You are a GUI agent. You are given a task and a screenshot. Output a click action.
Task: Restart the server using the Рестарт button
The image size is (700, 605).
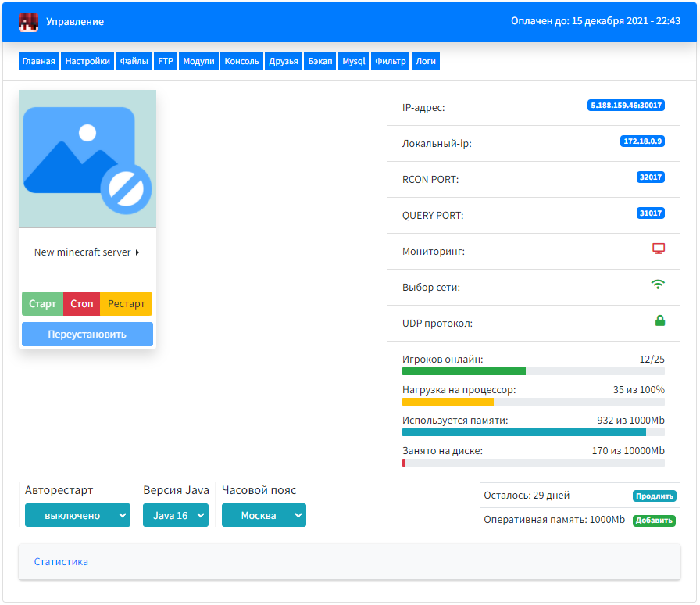(127, 304)
